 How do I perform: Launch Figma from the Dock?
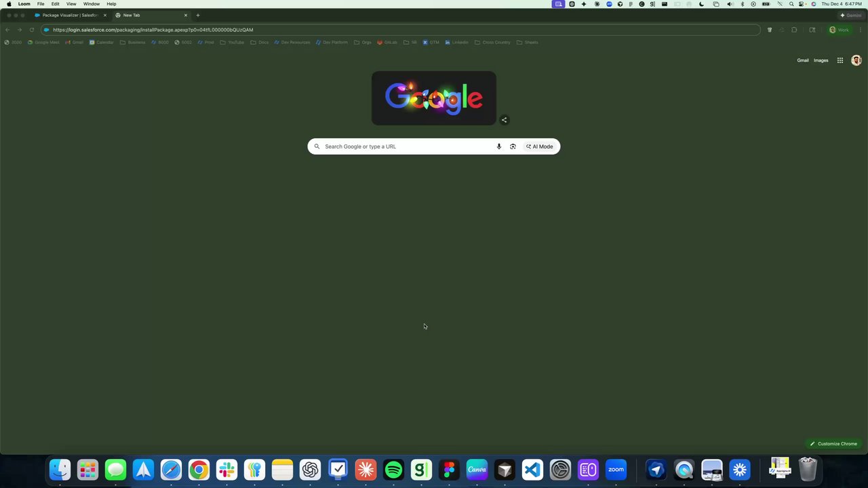coord(449,470)
